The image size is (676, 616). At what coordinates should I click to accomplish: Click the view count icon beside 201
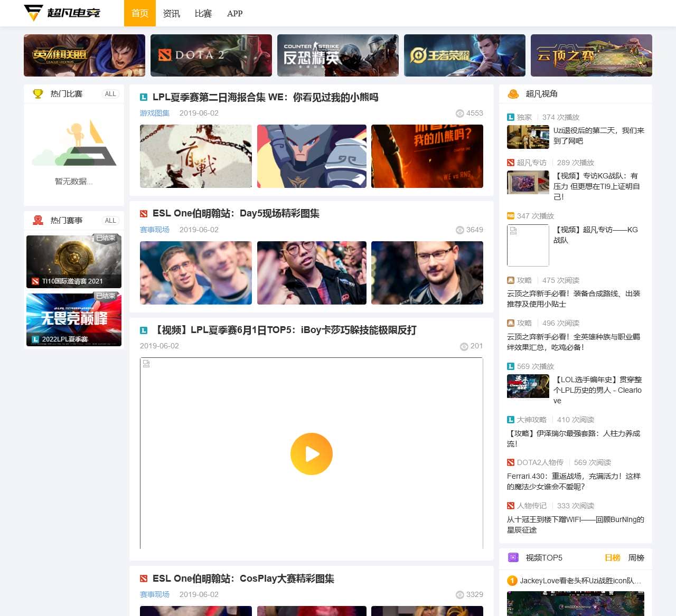coord(464,346)
